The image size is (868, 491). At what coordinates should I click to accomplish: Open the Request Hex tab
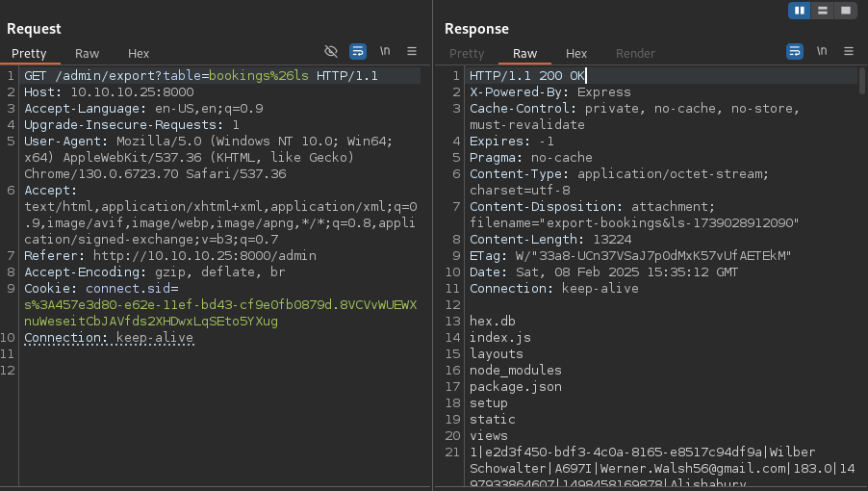(139, 54)
